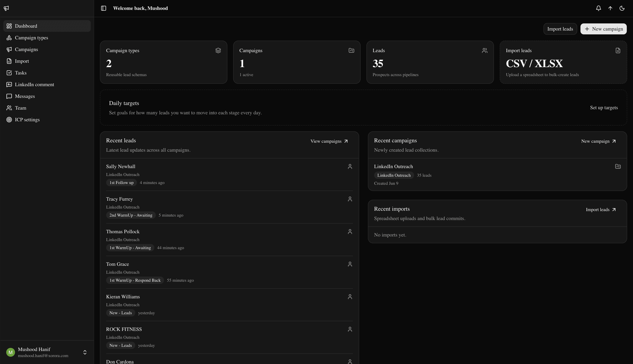The height and width of the screenshot is (364, 633).
Task: Click the green M user avatar
Action: pyautogui.click(x=10, y=352)
